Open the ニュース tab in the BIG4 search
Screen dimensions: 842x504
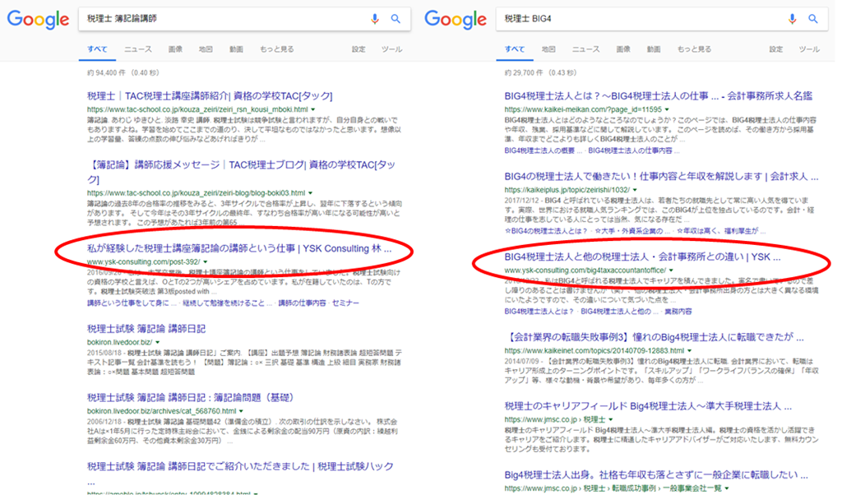(585, 49)
